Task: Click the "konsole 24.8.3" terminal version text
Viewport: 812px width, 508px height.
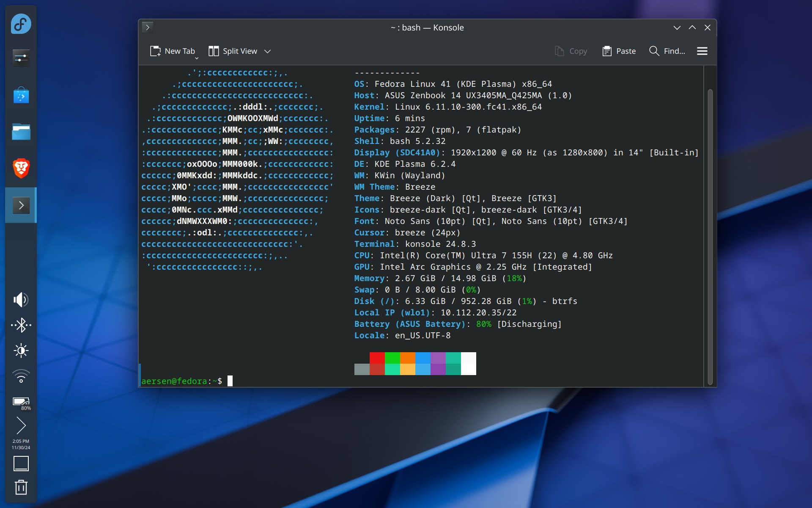Action: 440,244
